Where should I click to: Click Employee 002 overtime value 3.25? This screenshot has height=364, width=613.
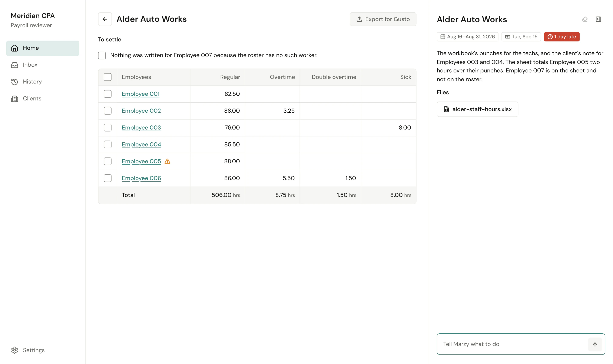tap(289, 111)
